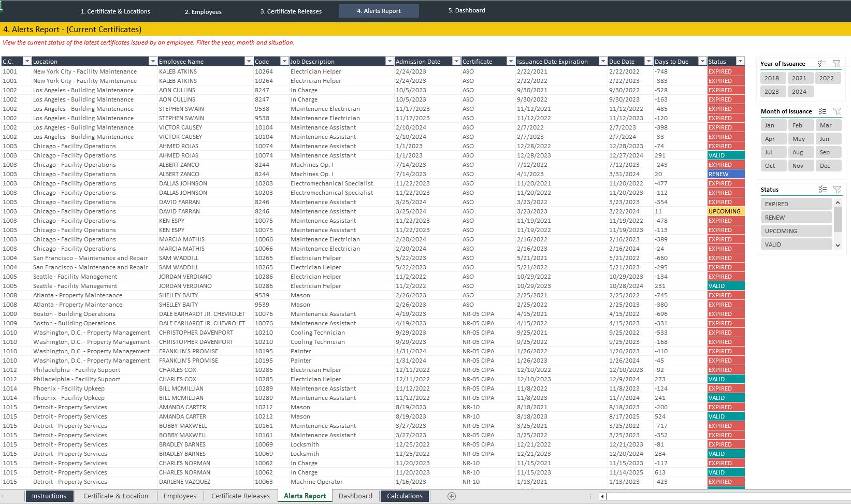
Task: Add a new sheet with plus icon
Action: [x=452, y=496]
